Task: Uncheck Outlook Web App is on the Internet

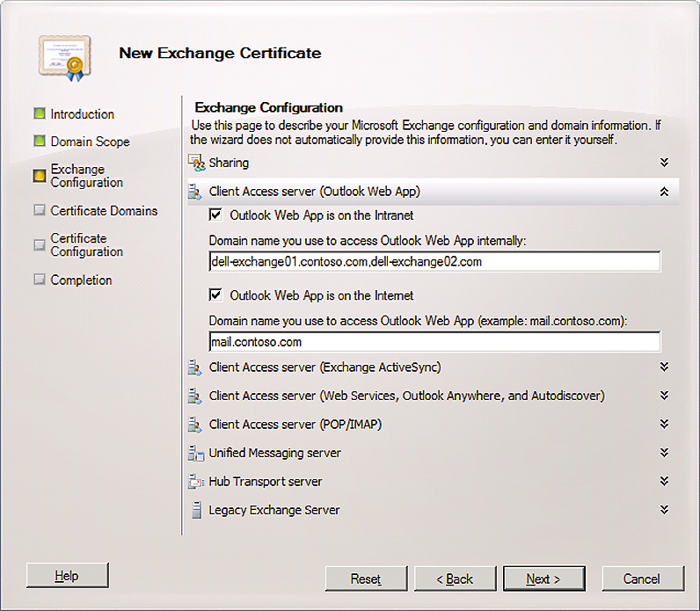Action: coord(215,295)
